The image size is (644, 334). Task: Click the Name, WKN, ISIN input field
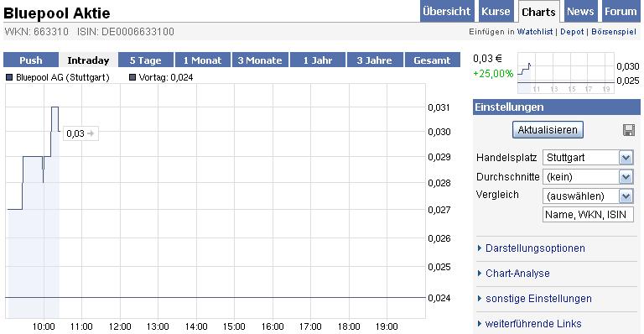click(588, 215)
